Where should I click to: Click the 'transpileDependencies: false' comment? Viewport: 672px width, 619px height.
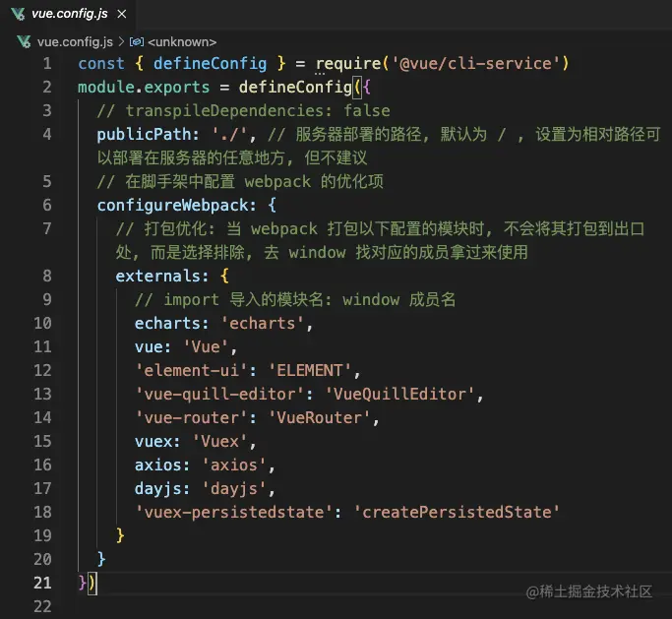(x=243, y=110)
